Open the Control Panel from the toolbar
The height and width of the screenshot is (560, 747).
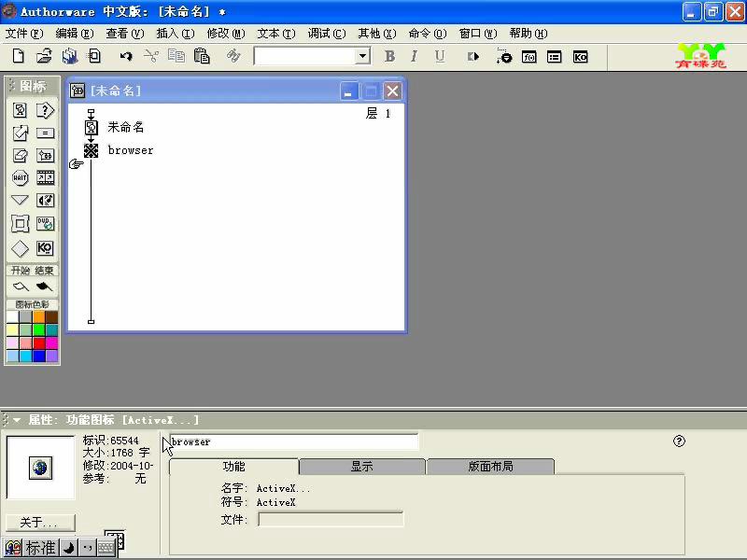pos(503,57)
